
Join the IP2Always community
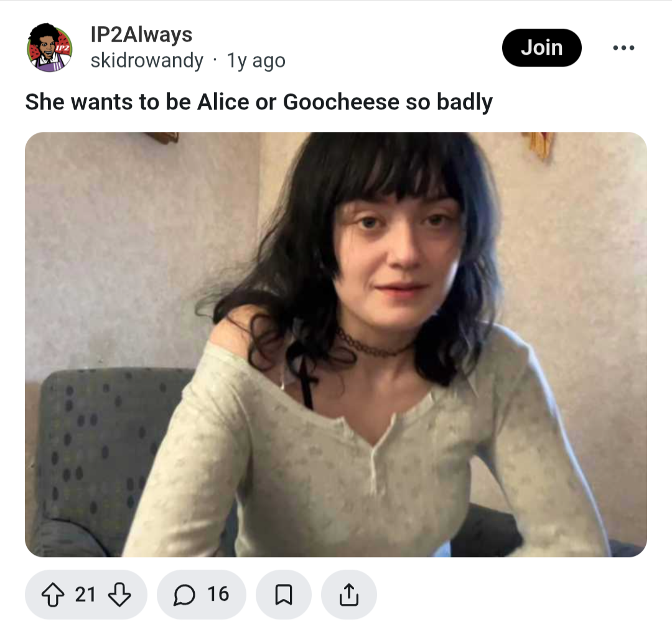pos(542,47)
